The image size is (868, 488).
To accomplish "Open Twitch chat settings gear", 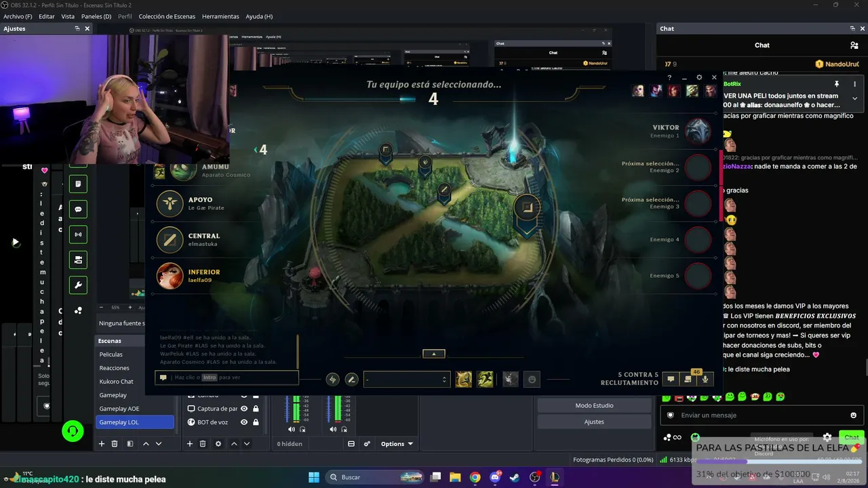I will [x=827, y=437].
